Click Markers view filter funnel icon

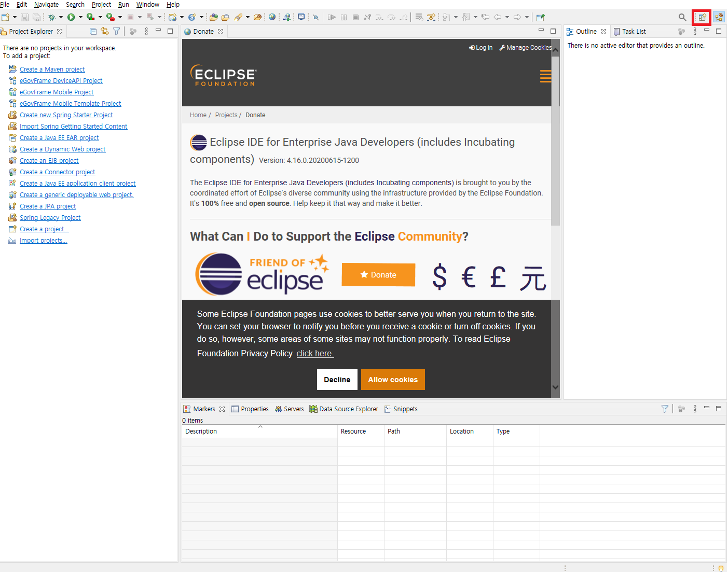pos(665,409)
